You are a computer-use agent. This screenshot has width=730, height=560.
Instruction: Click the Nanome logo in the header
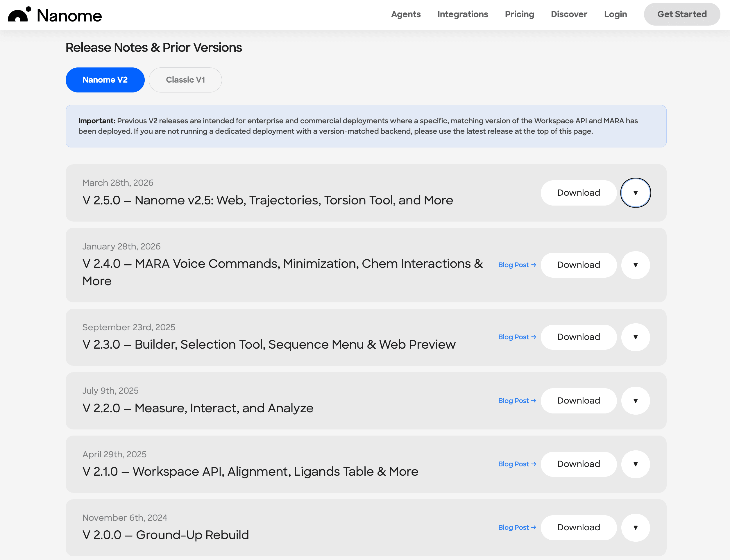tap(54, 15)
